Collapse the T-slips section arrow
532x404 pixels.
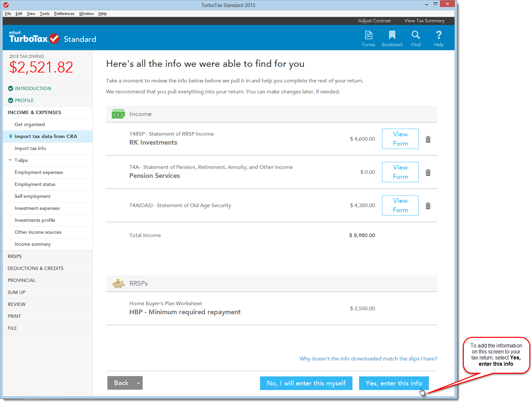click(x=10, y=160)
